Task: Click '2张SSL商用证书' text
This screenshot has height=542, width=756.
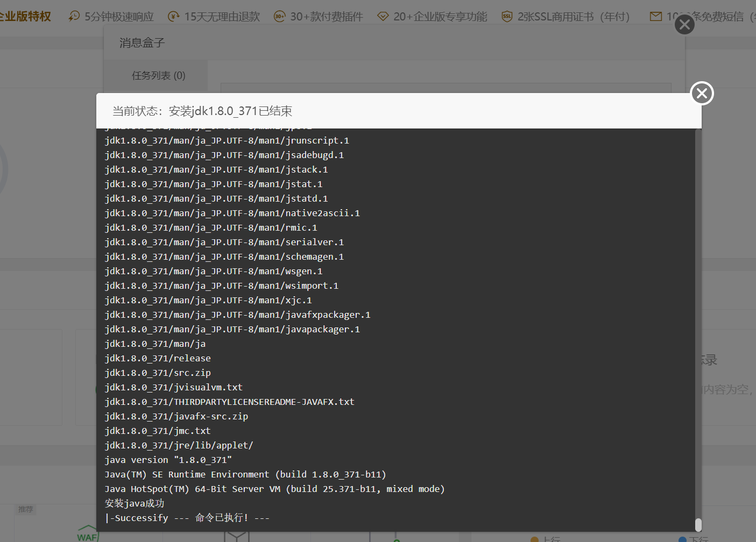Action: tap(556, 17)
